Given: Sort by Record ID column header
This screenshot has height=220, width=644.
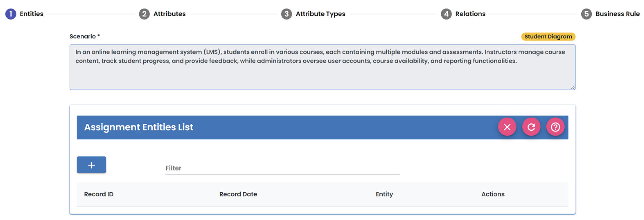Looking at the screenshot, I should coord(99,194).
